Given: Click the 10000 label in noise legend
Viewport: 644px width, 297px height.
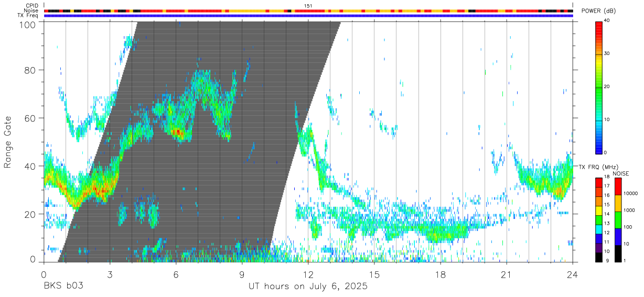Looking at the screenshot, I should tap(630, 193).
